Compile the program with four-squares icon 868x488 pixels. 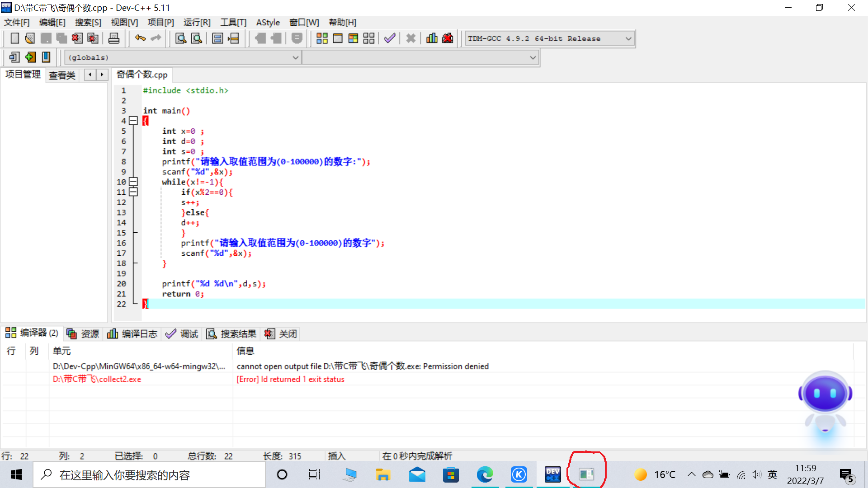322,38
